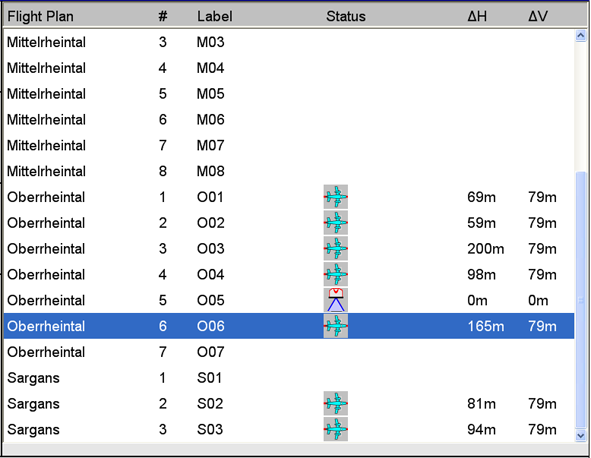Select the Sargans S01 row
This screenshot has height=458, width=591.
pyautogui.click(x=289, y=378)
